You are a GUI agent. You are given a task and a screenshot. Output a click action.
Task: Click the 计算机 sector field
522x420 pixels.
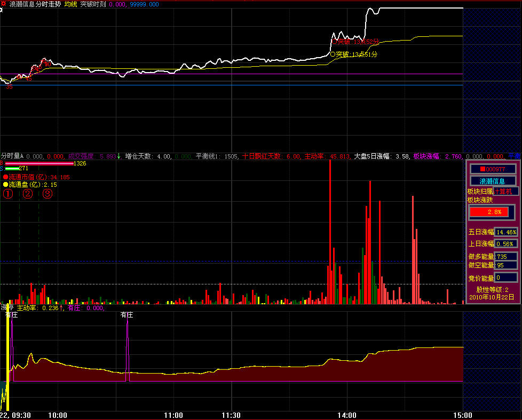[505, 191]
